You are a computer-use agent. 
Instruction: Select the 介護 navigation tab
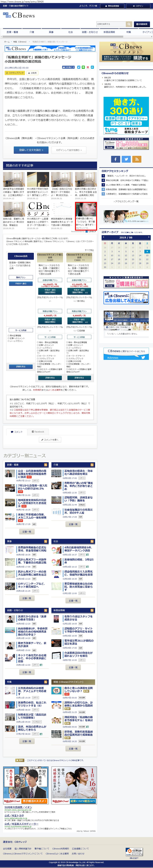click(x=32, y=32)
